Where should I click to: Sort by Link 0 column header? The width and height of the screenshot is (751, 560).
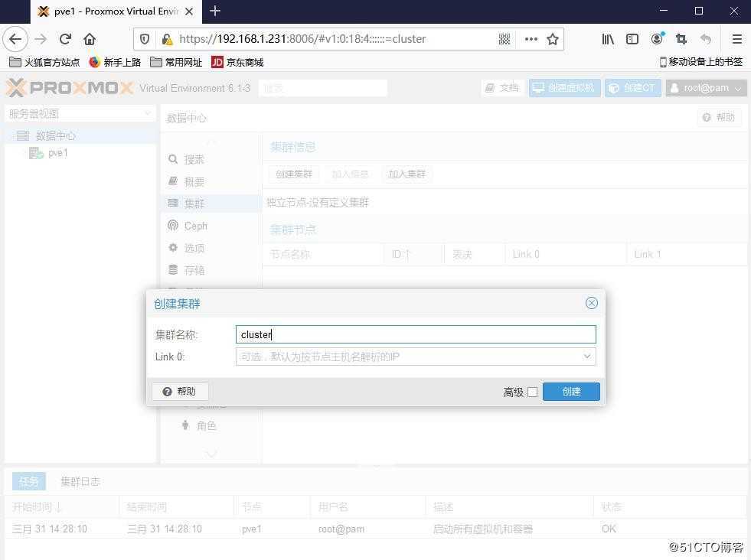point(565,254)
